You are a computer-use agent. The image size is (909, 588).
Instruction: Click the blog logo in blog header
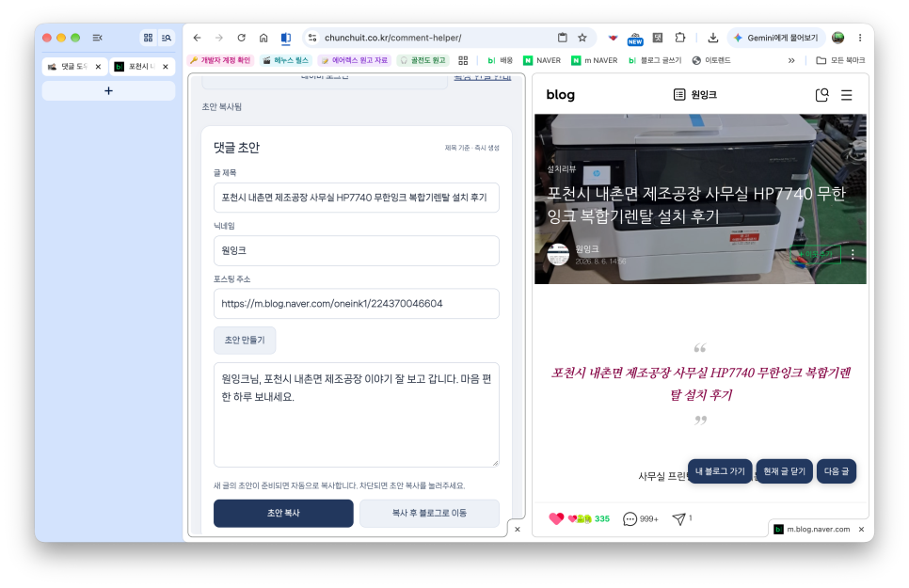click(560, 94)
